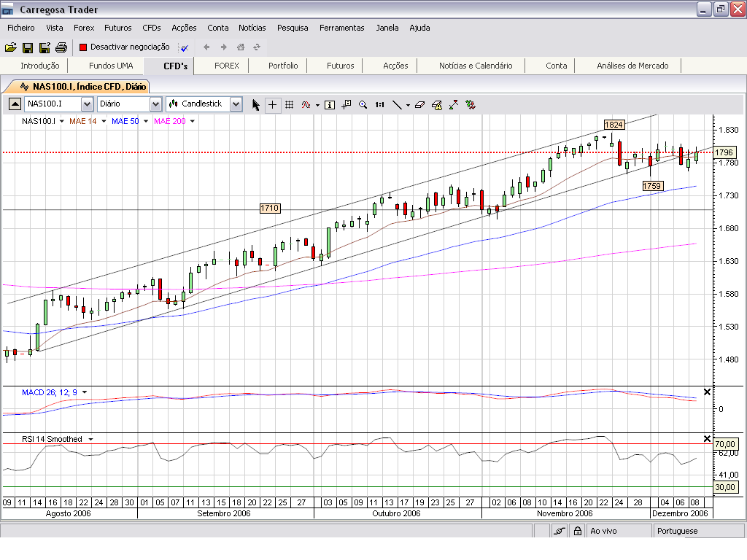Select the trend line drawing tool
Screen dimensions: 747x560
[397, 105]
